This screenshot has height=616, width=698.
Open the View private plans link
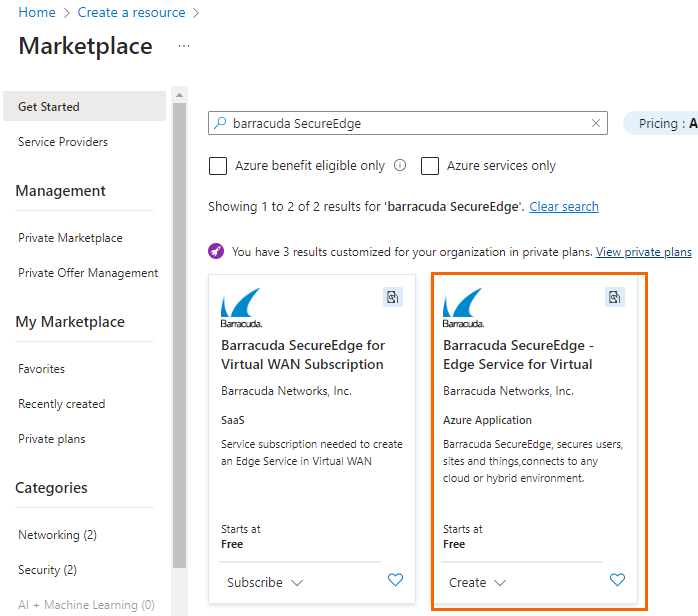[x=643, y=252]
